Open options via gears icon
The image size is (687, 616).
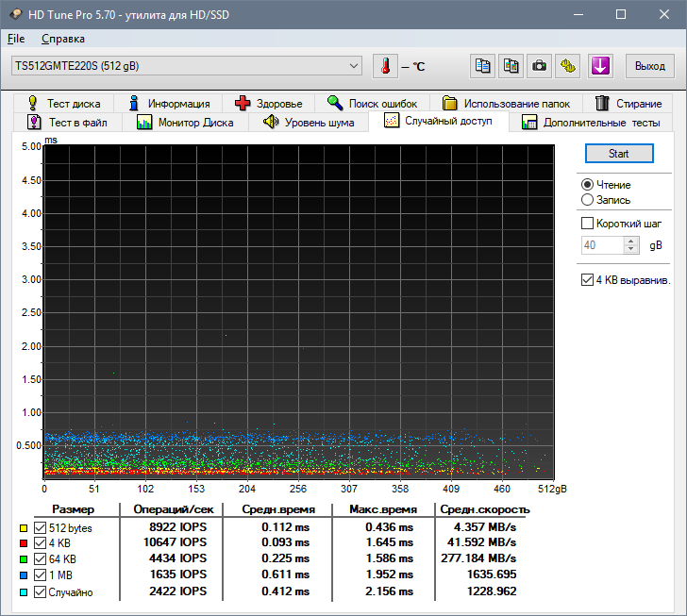pos(568,67)
